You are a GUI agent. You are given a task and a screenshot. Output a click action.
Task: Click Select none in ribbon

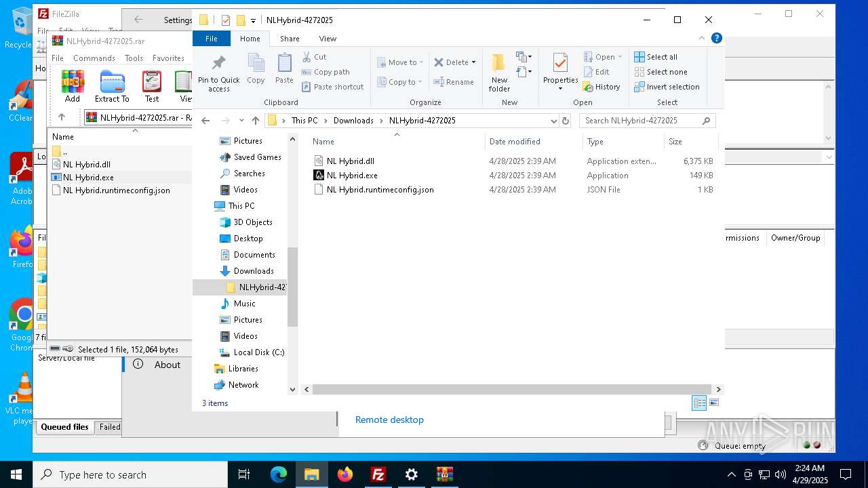tap(660, 72)
